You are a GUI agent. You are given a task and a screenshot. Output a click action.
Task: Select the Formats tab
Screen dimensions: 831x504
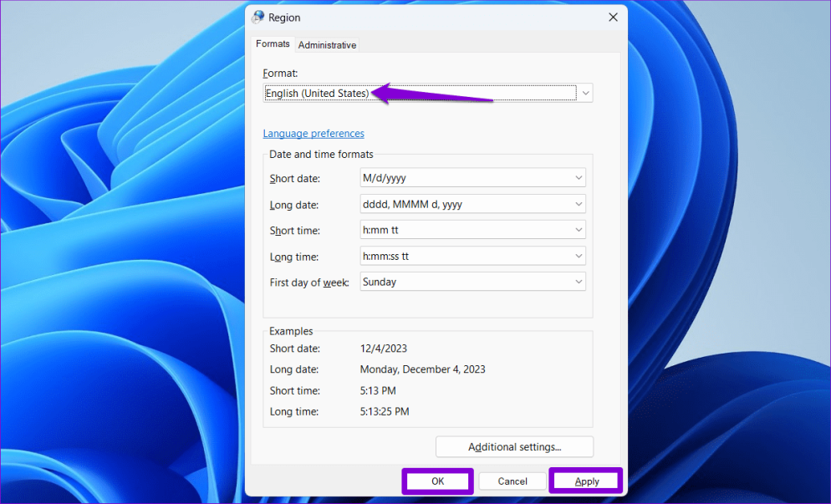point(272,43)
